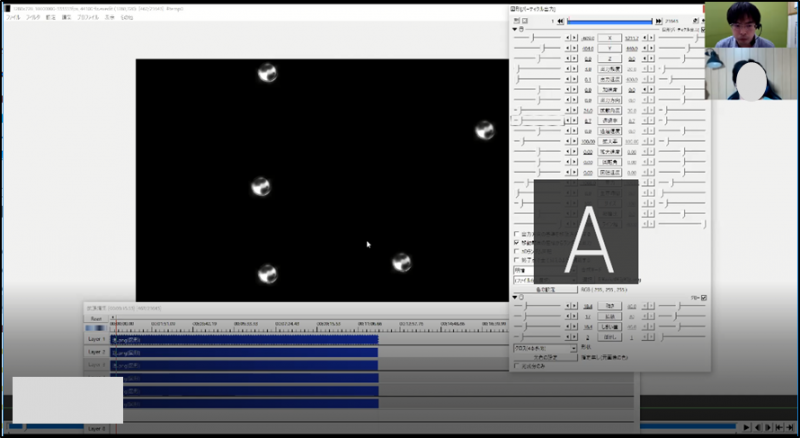Collapse the particle output section triangle
The width and height of the screenshot is (800, 438).
coord(514,29)
